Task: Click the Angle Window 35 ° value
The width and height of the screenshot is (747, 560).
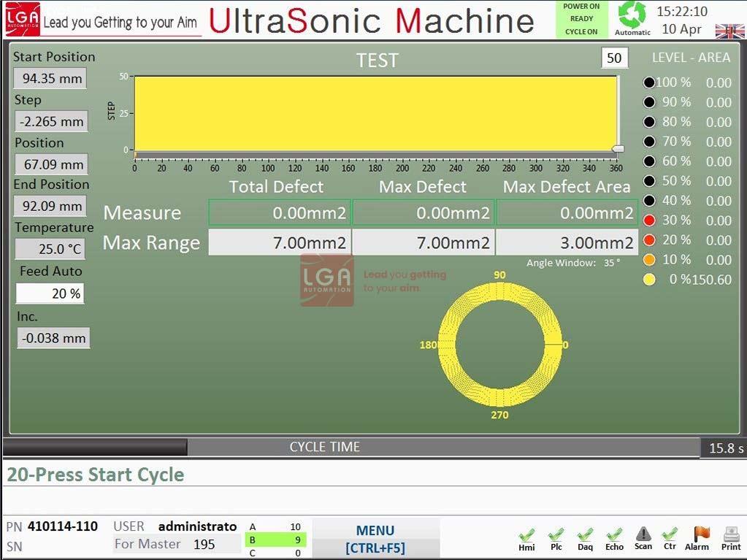Action: click(612, 262)
